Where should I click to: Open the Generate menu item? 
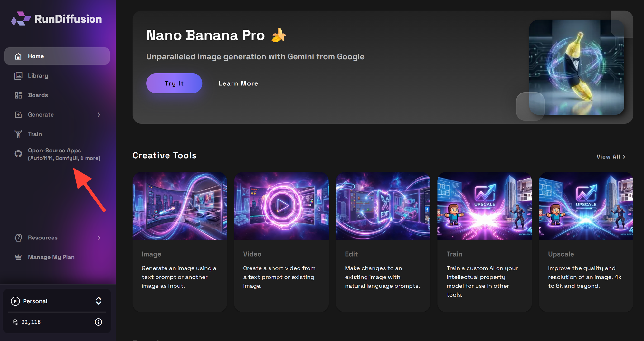(x=57, y=115)
